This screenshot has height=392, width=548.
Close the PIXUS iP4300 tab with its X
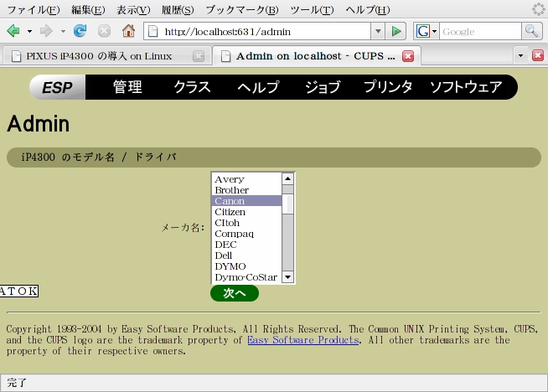tap(199, 56)
